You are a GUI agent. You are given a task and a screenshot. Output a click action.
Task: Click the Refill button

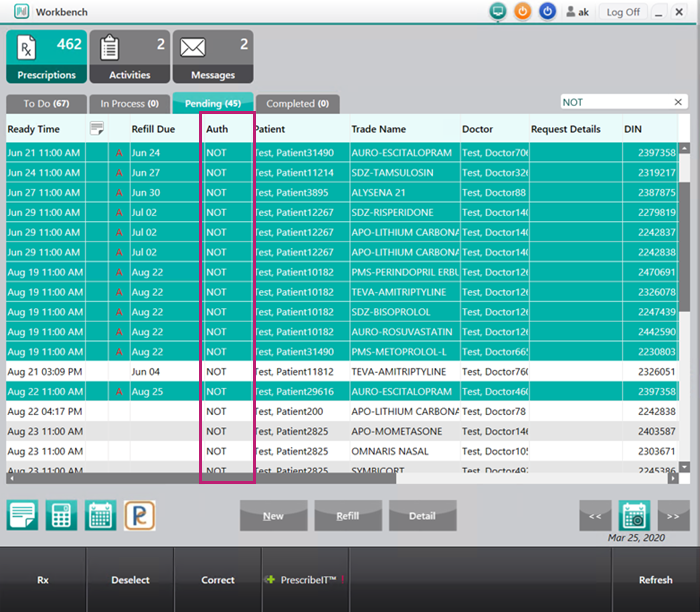point(348,516)
